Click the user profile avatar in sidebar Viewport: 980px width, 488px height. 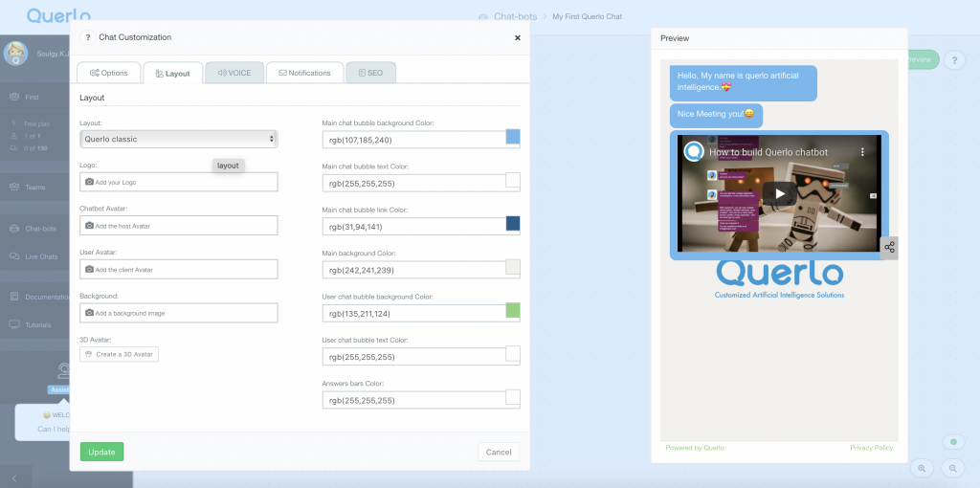tap(15, 54)
